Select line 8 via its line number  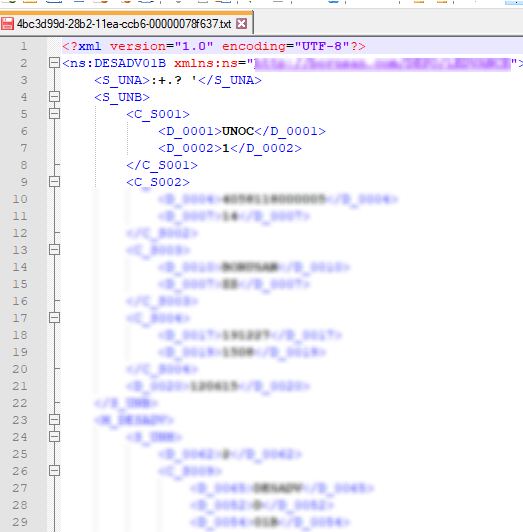(23, 165)
